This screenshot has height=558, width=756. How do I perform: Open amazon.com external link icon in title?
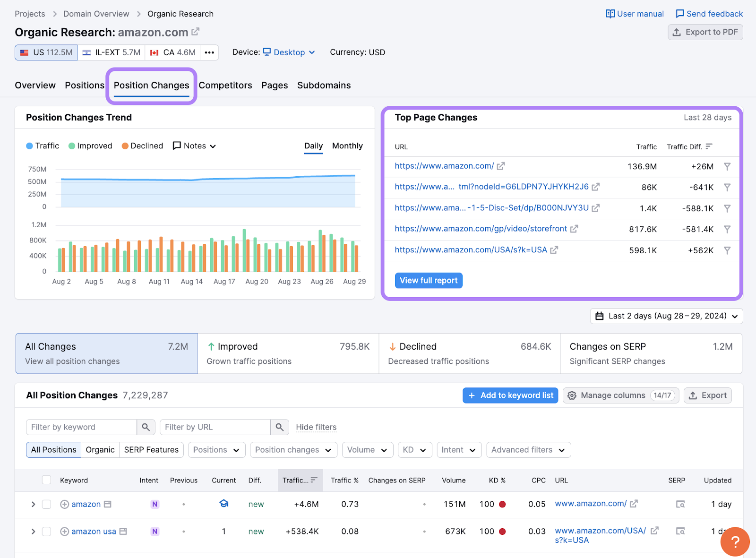click(195, 32)
